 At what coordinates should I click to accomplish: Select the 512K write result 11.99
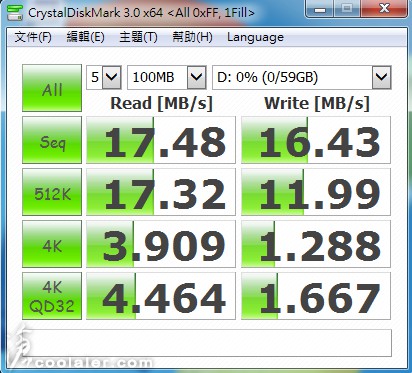316,192
